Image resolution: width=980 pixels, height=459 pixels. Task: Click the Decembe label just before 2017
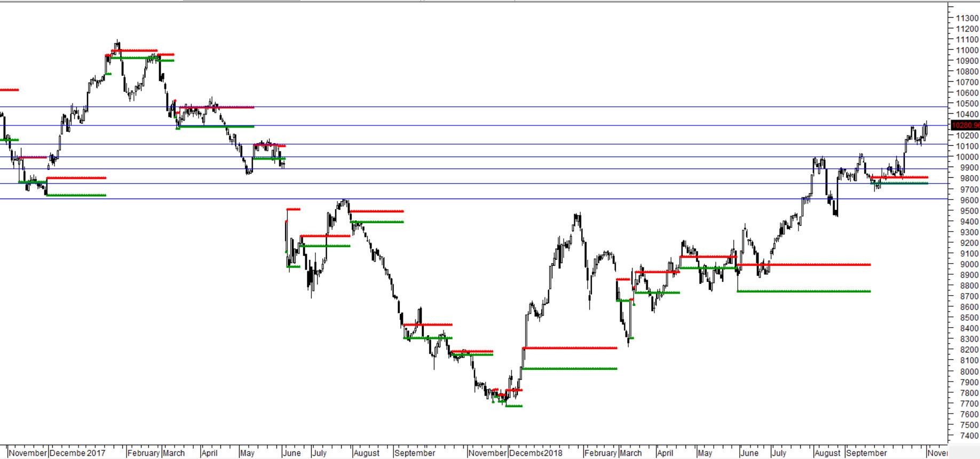pyautogui.click(x=68, y=453)
